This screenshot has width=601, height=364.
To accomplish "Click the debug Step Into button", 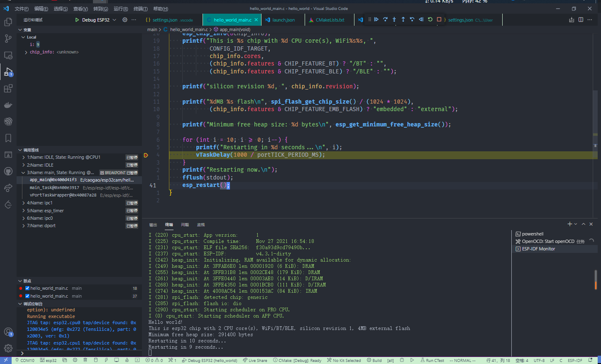I will tap(394, 19).
